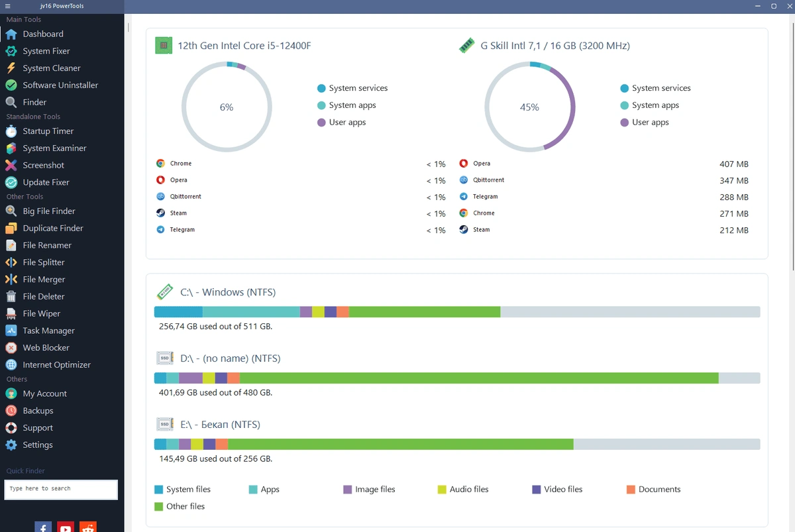Viewport: 795px width, 532px height.
Task: Open Dashboard from the sidebar
Action: [43, 34]
